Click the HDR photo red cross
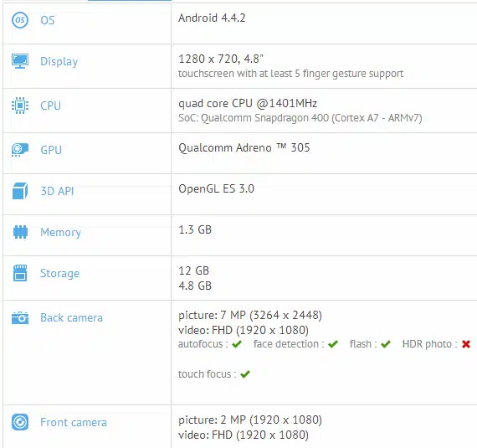The image size is (477, 448). pyautogui.click(x=466, y=344)
